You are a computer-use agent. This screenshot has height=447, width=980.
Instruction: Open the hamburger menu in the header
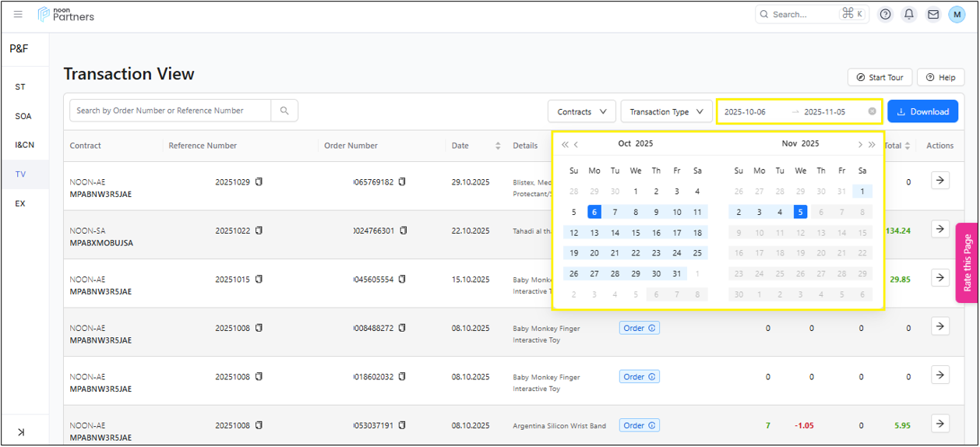pyautogui.click(x=18, y=14)
